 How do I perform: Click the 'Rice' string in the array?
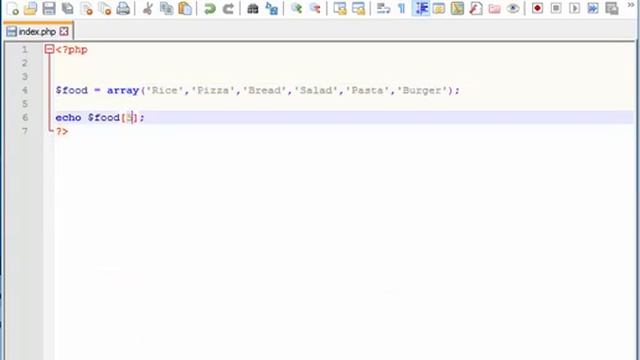click(164, 90)
